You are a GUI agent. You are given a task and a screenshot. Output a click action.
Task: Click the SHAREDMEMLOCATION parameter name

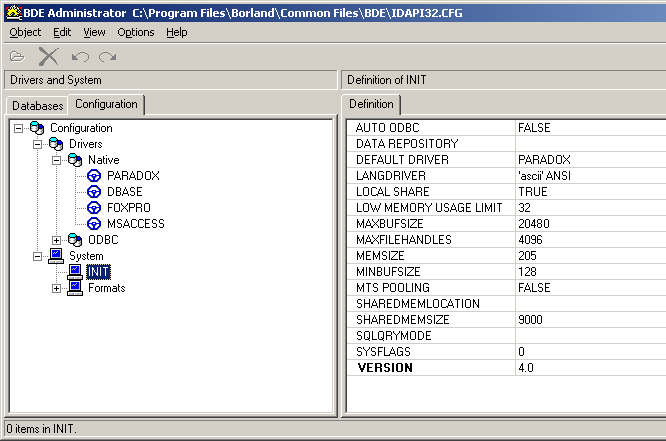pyautogui.click(x=418, y=304)
